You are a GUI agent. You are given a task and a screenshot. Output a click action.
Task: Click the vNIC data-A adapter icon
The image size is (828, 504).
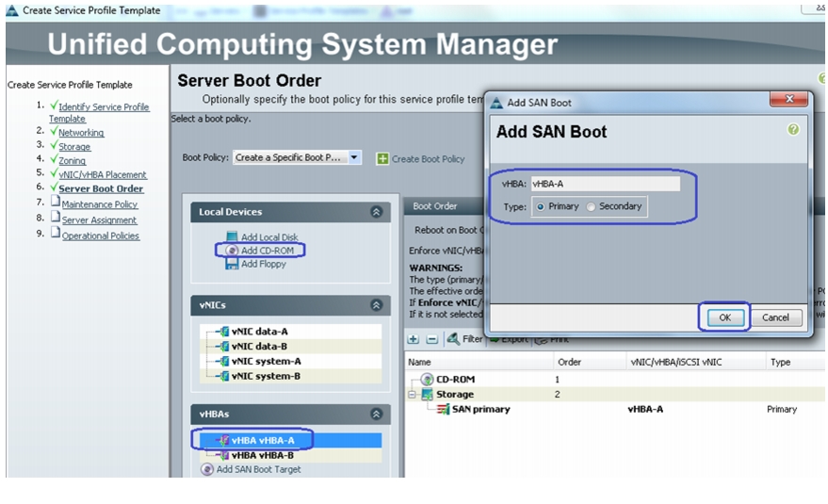pos(224,332)
